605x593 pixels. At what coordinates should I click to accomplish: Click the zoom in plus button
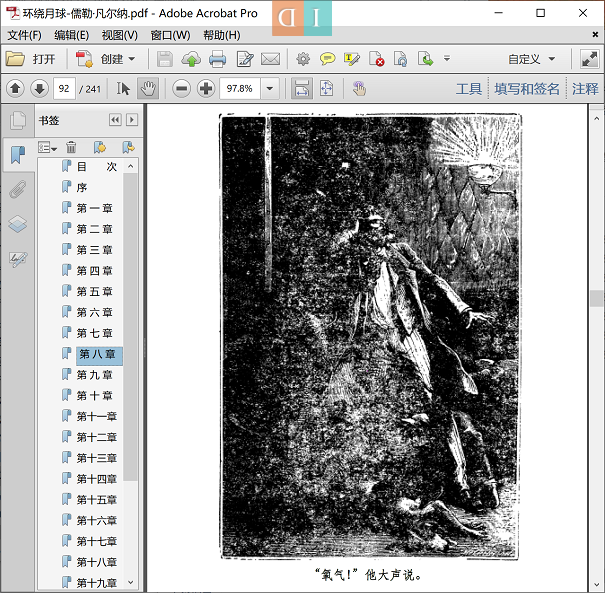206,88
